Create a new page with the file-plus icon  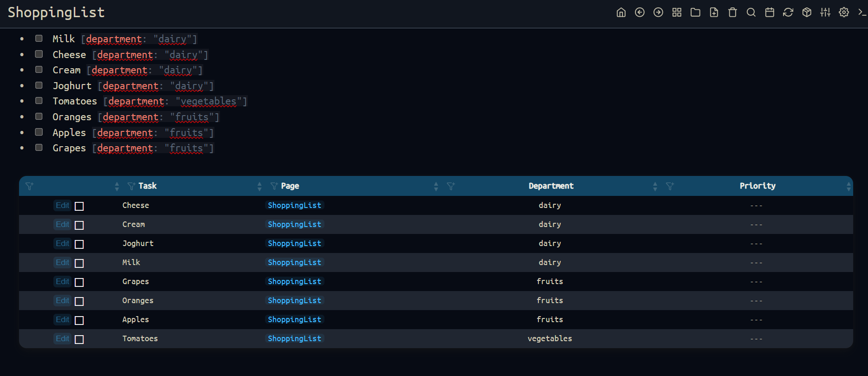[x=714, y=13]
